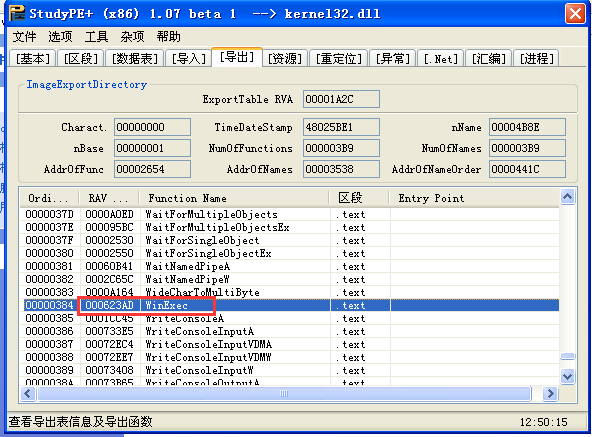Select the WriteConsoleInputVDMA row

290,344
